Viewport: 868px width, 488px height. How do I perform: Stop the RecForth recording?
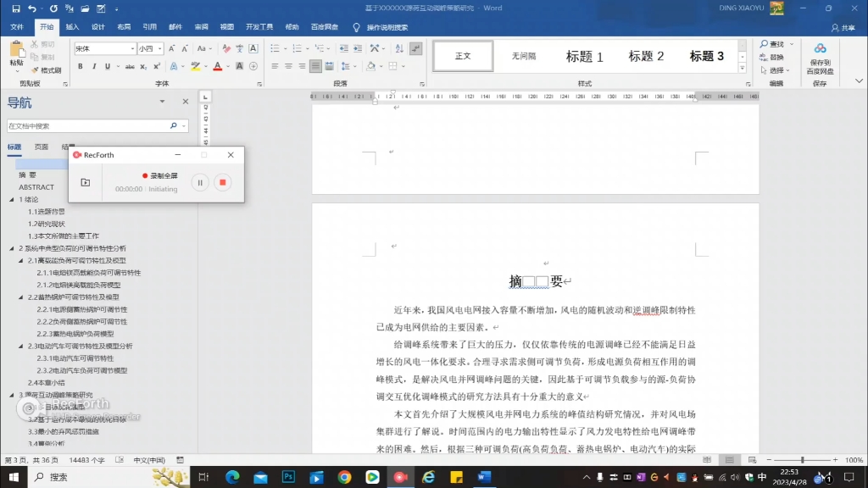(x=223, y=182)
